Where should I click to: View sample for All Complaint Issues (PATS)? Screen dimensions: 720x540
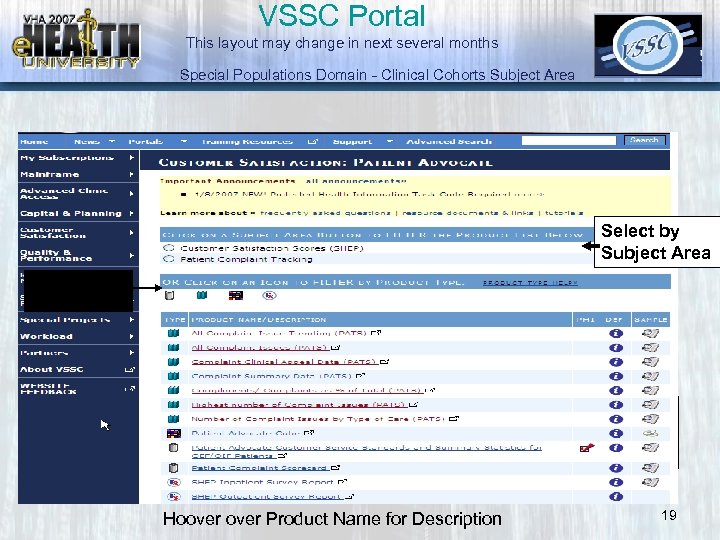coord(650,348)
